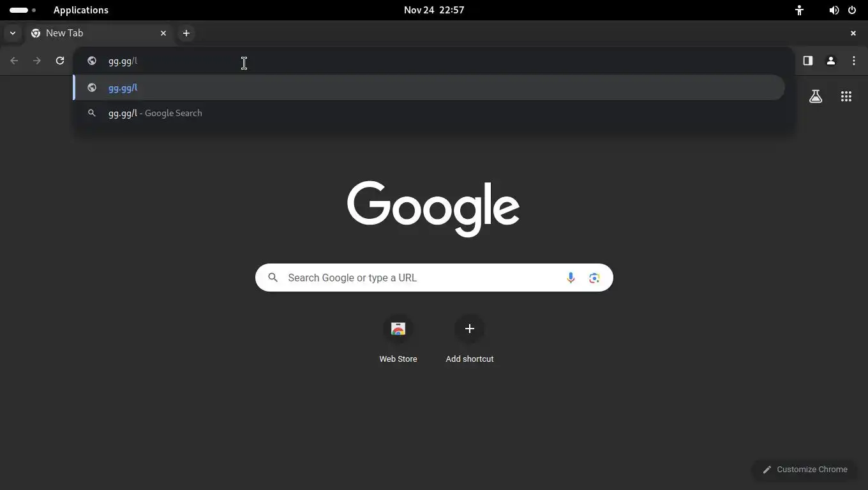Close the New Tab tab

163,33
